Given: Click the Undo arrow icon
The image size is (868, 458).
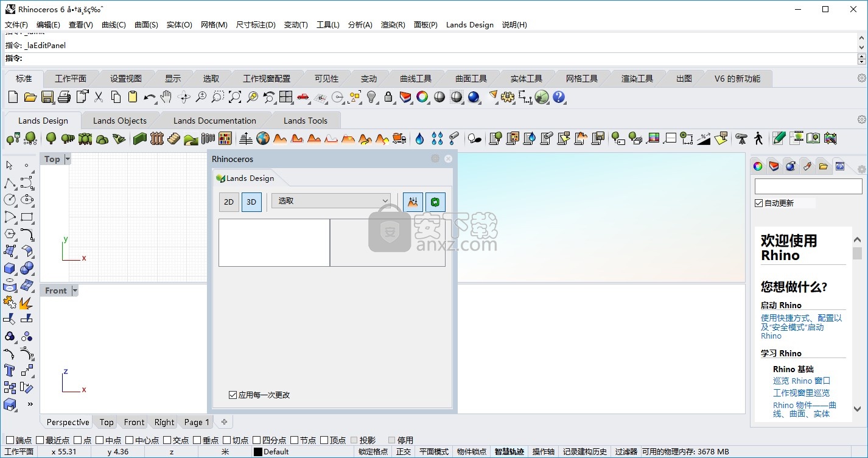Looking at the screenshot, I should point(150,97).
